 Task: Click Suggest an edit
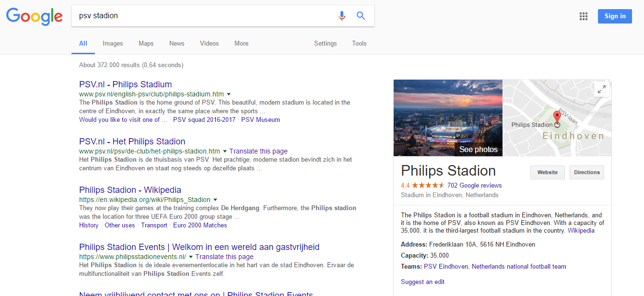coord(422,282)
